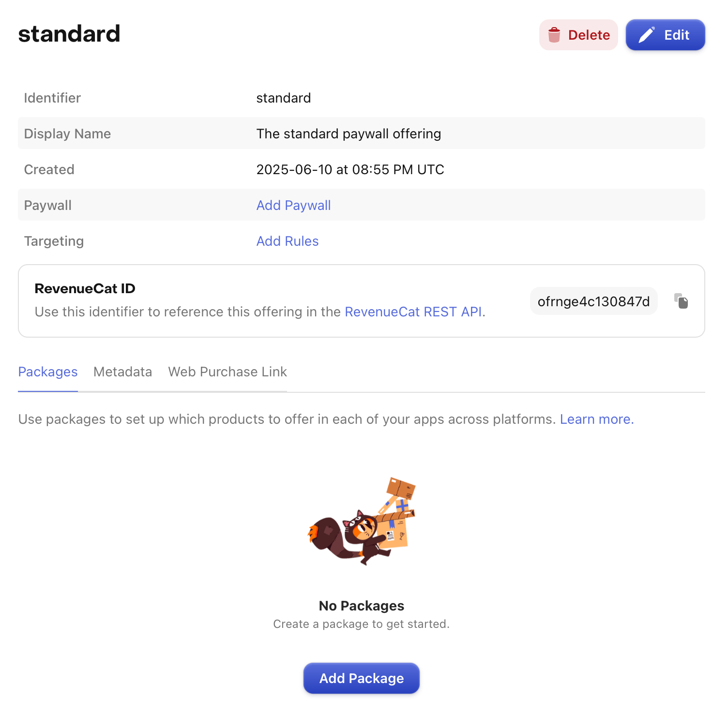The height and width of the screenshot is (714, 728).
Task: Click the Display Name row value
Action: click(x=349, y=134)
